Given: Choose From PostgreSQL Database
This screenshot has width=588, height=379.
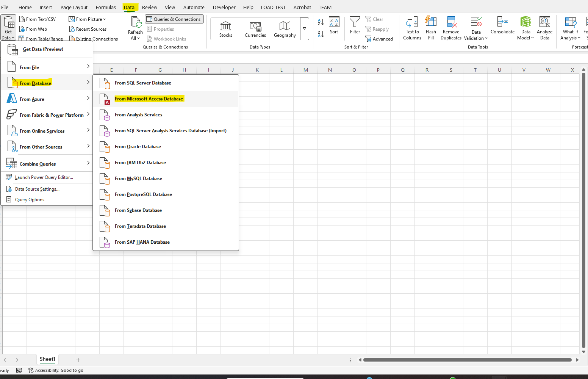Looking at the screenshot, I should pyautogui.click(x=166, y=194).
